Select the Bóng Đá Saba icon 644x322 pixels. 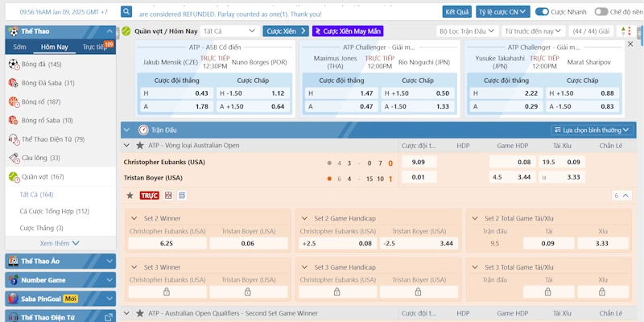[x=14, y=83]
